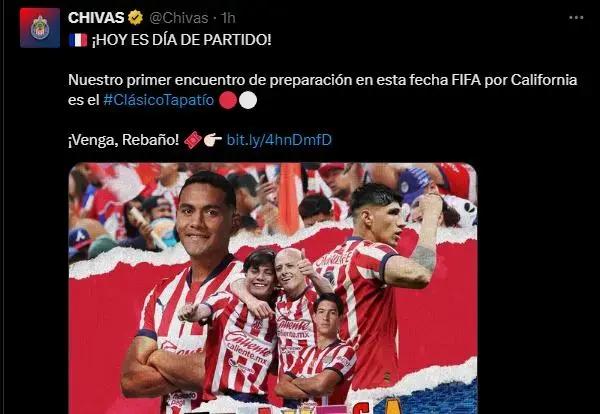Open the CHIVAS display name link

click(x=96, y=18)
